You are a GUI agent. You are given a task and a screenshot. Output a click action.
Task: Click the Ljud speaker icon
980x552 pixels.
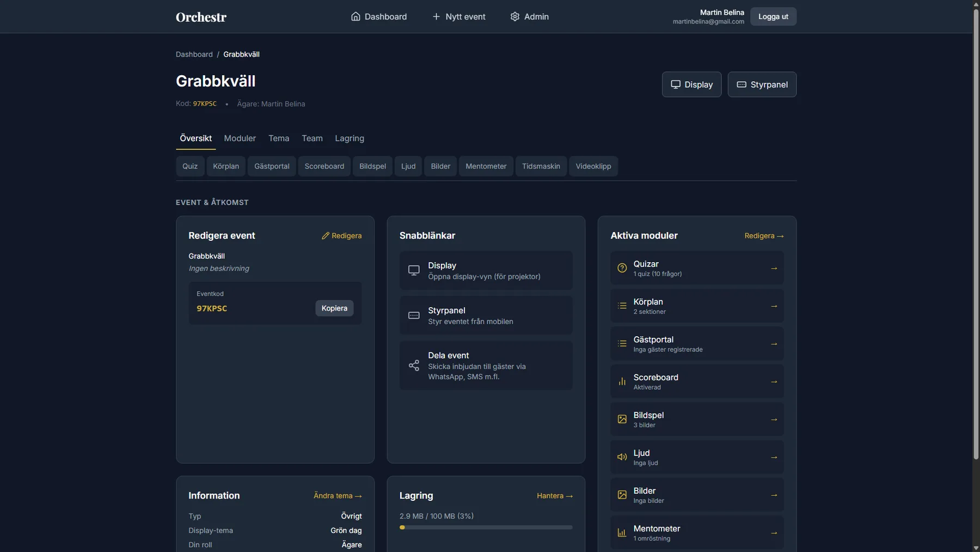click(622, 457)
